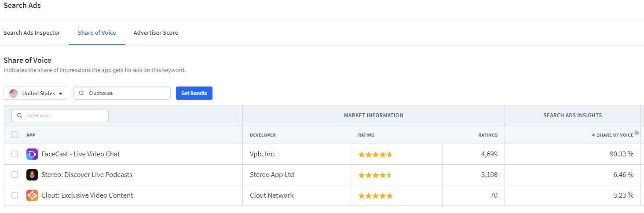This screenshot has height=213, width=644.
Task: Click the Ratings column header
Action: pyautogui.click(x=488, y=135)
